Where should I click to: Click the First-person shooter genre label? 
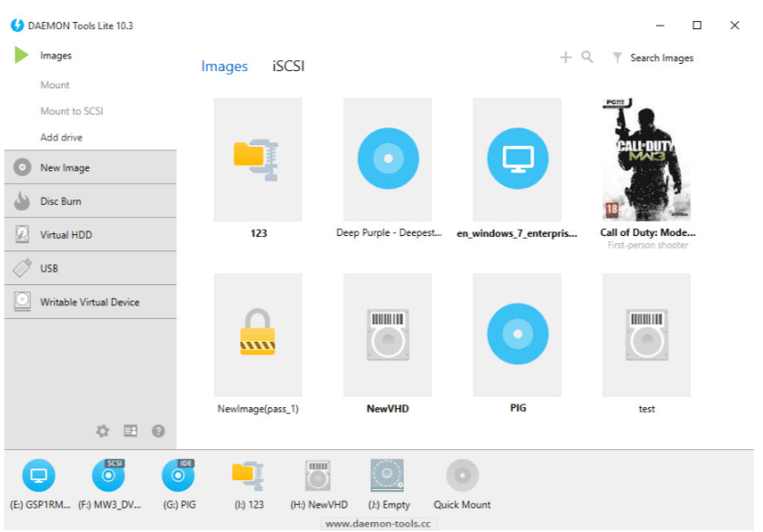[x=647, y=245]
